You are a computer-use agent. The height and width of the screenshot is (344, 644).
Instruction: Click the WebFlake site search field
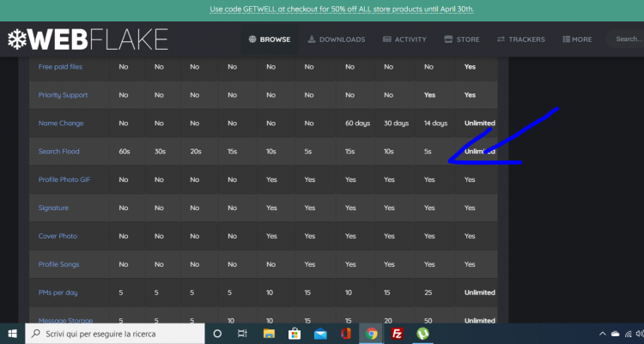click(x=625, y=39)
